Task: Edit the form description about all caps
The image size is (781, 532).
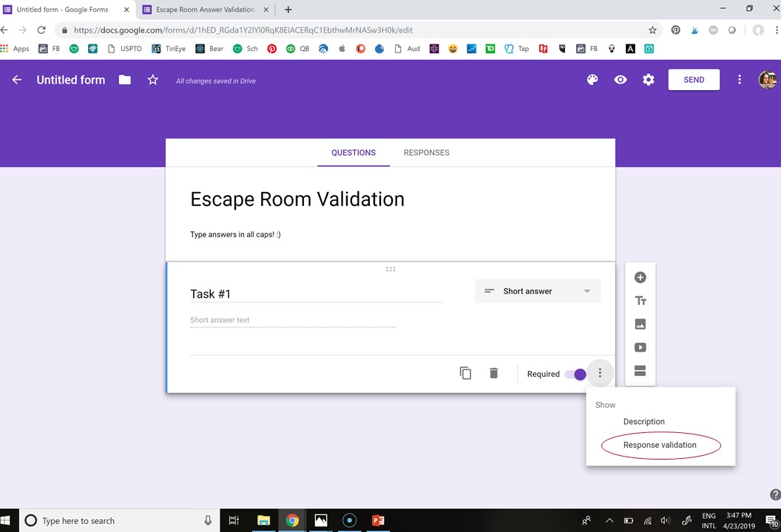Action: pyautogui.click(x=236, y=234)
